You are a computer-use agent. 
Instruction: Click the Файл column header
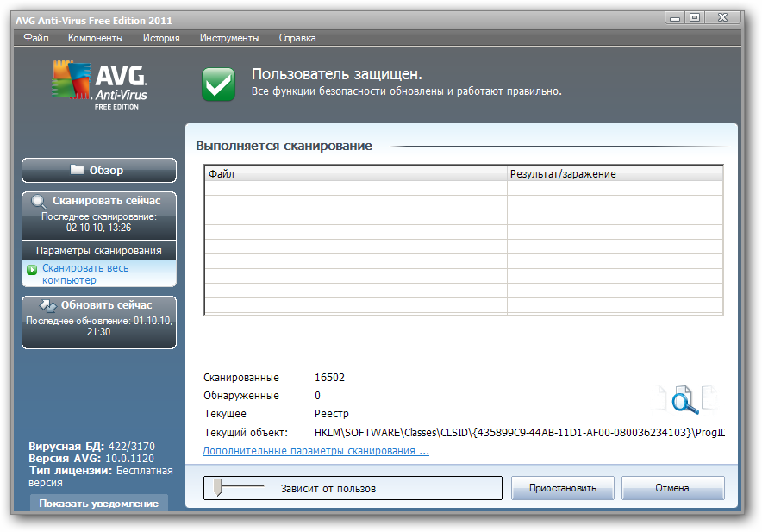pos(356,173)
